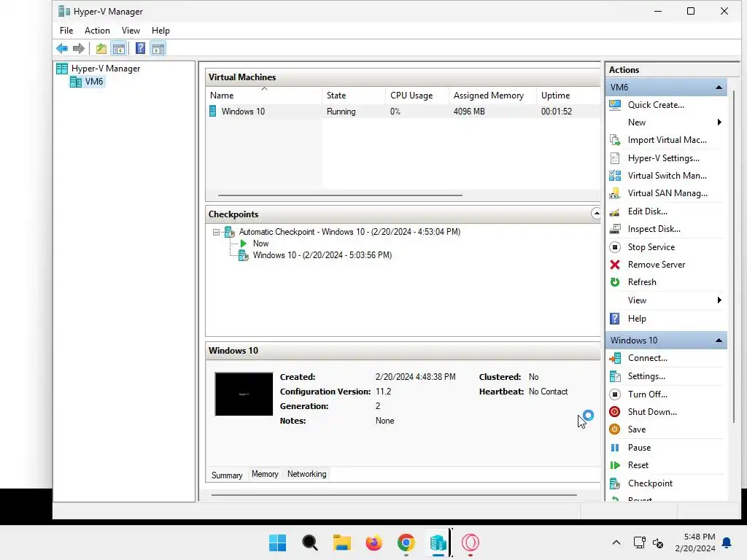747x560 pixels.
Task: Click the orange Save icon
Action: (x=615, y=429)
